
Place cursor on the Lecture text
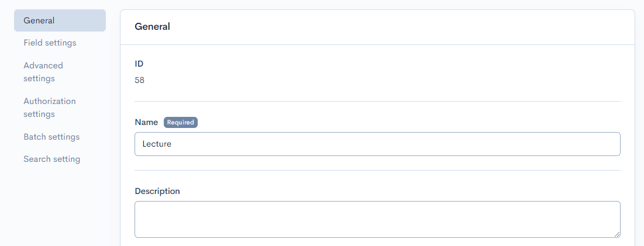pyautogui.click(x=157, y=144)
